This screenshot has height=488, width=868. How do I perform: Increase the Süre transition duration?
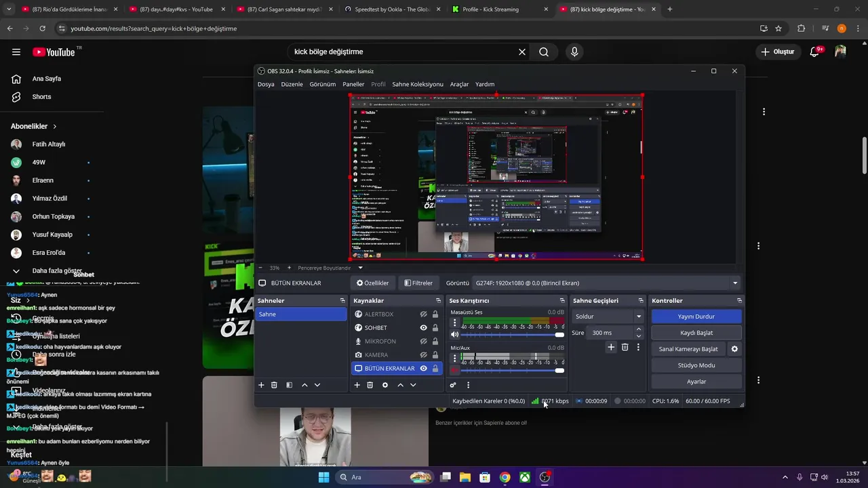[x=639, y=329]
